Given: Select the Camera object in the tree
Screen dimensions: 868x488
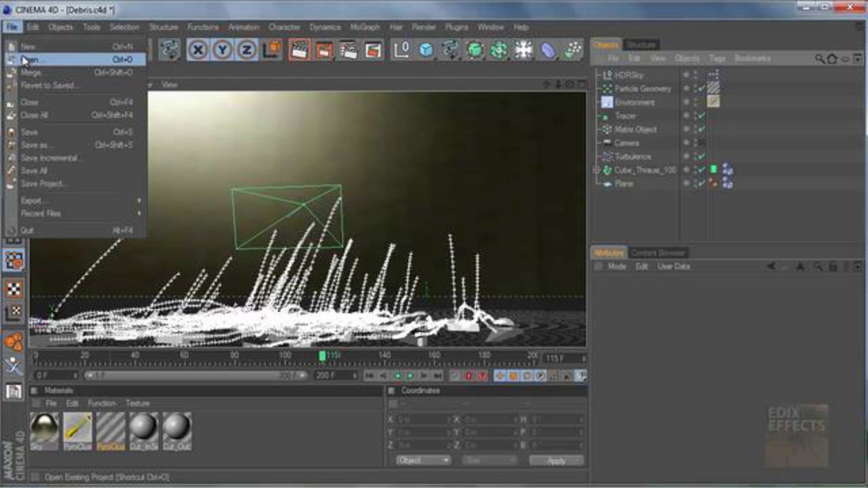Looking at the screenshot, I should click(626, 143).
